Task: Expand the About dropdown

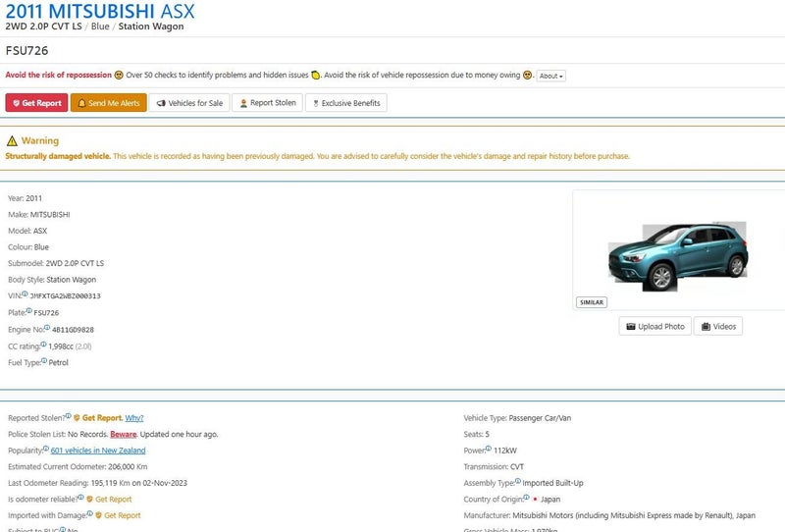Action: tap(551, 76)
